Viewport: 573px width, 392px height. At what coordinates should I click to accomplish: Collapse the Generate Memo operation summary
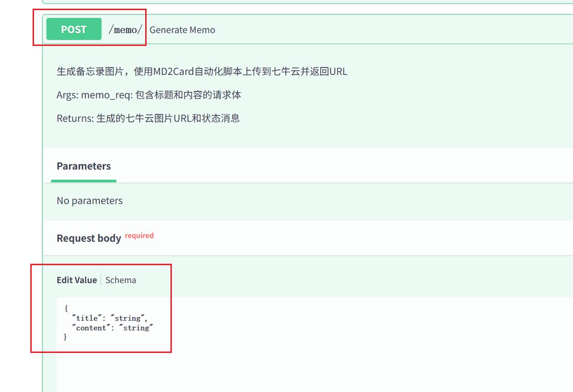[x=182, y=30]
